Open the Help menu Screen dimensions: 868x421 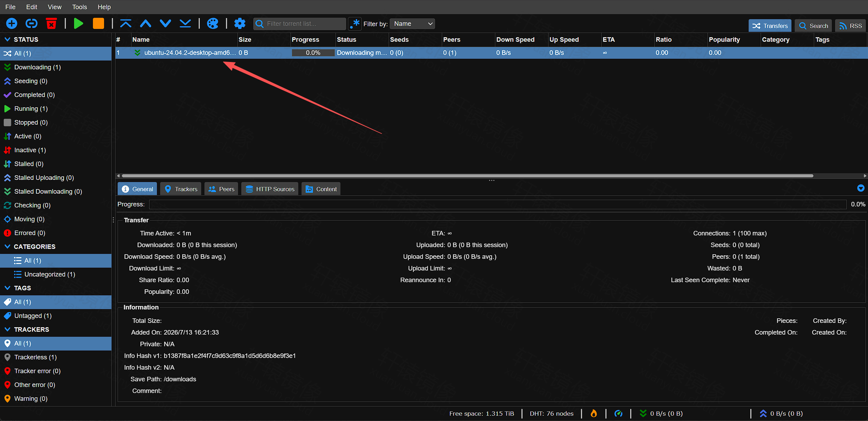point(104,7)
